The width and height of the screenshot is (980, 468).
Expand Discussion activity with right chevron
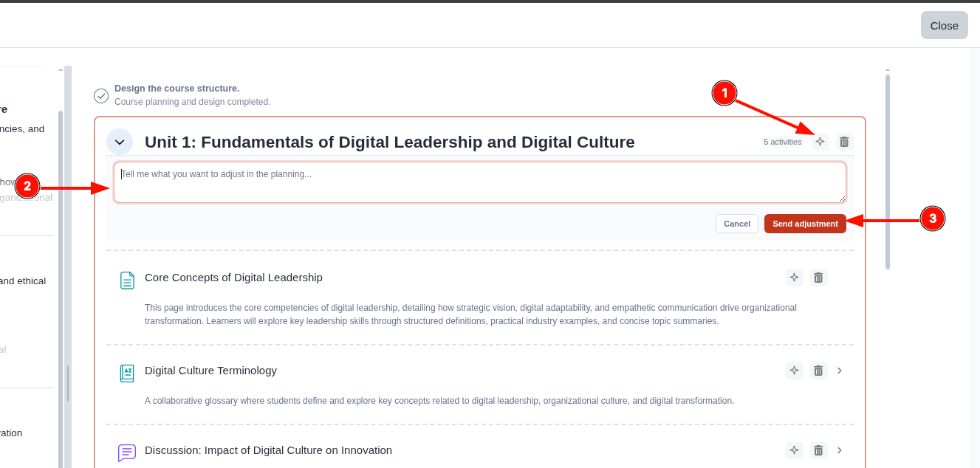pos(840,450)
